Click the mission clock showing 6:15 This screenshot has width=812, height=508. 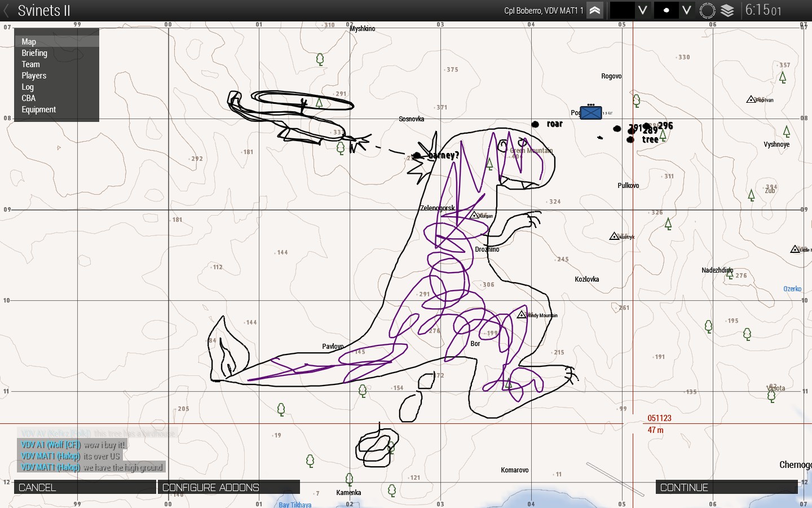pos(763,10)
